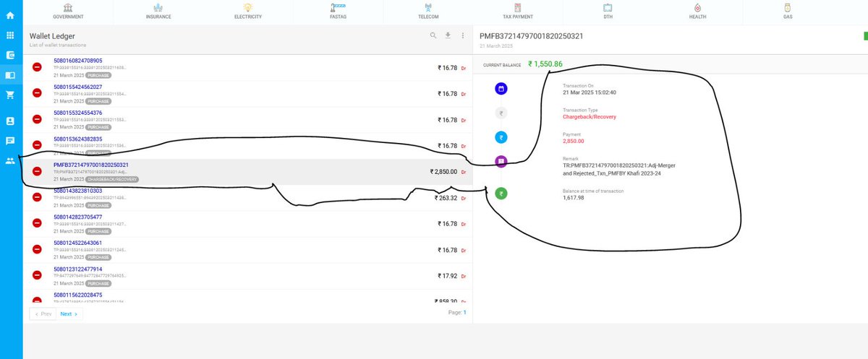This screenshot has width=868, height=359.
Task: Click the payment value 2,850.00 in details
Action: pyautogui.click(x=574, y=141)
